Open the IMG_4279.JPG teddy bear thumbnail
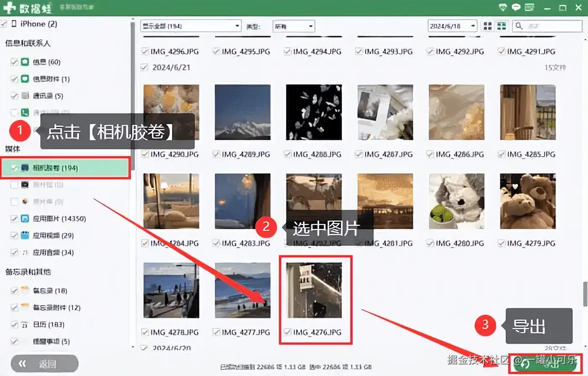Viewport: 588px width, 376px height. click(528, 201)
